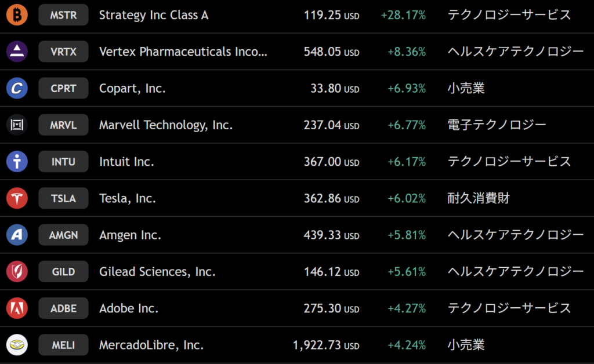Open the MSTR ticker badge
The image size is (594, 364).
(63, 15)
